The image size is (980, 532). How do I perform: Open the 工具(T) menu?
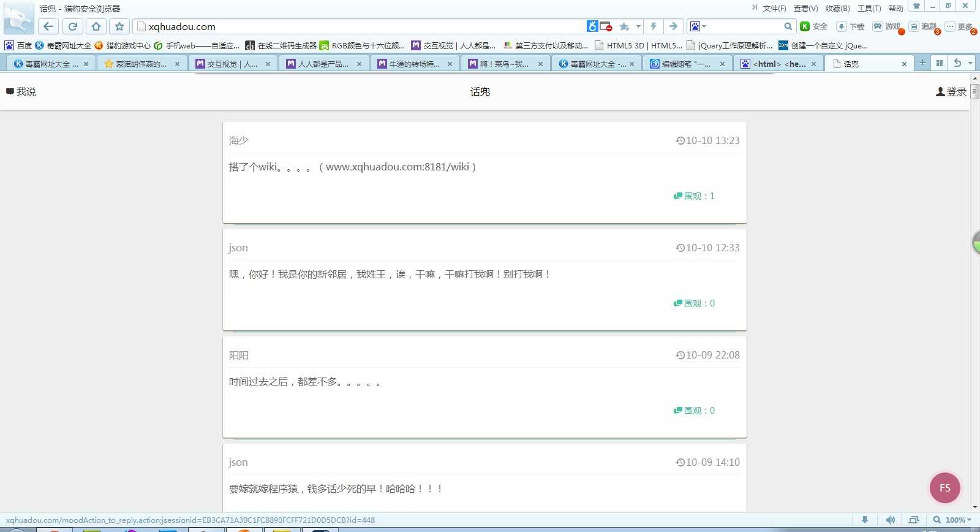(x=869, y=9)
